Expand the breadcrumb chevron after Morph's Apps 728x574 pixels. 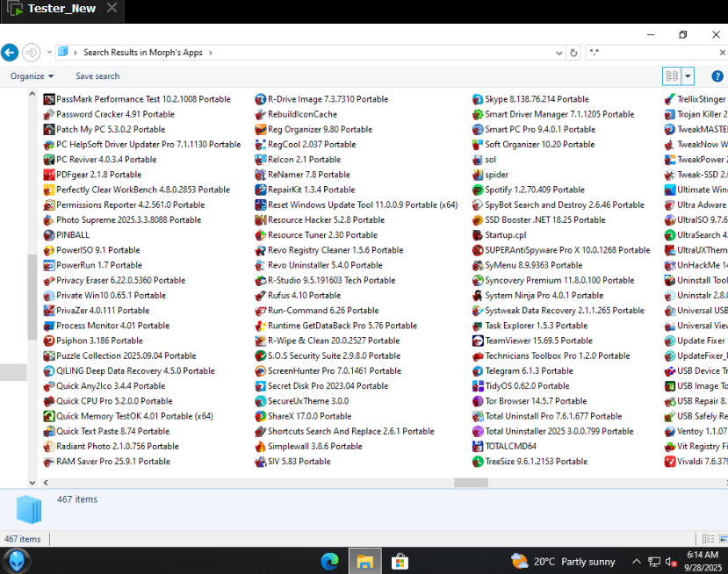point(211,53)
